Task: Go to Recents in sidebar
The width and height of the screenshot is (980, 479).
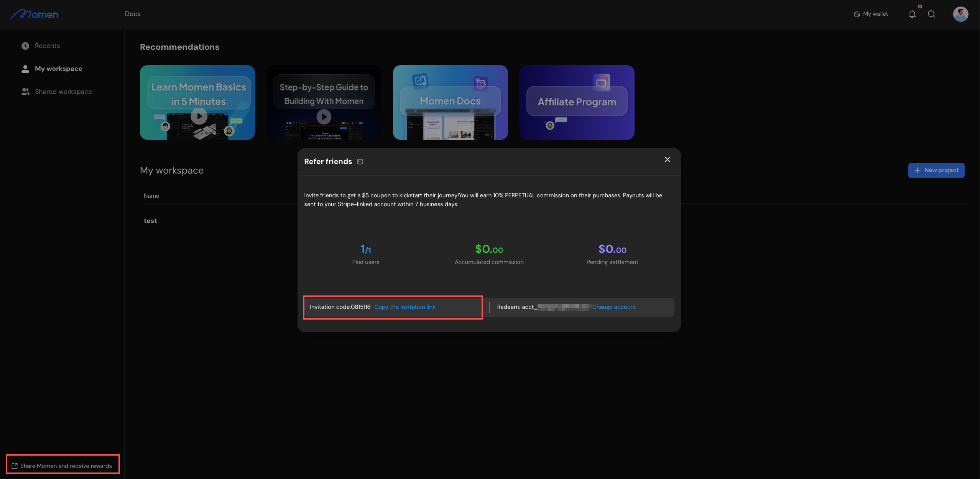Action: coord(47,46)
